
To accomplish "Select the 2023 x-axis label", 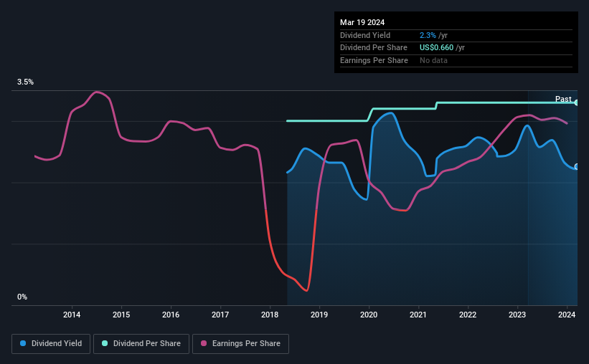I will click(x=517, y=315).
